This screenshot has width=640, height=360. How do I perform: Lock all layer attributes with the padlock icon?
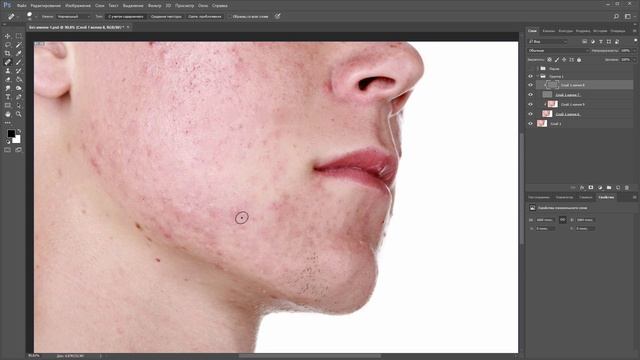579,60
